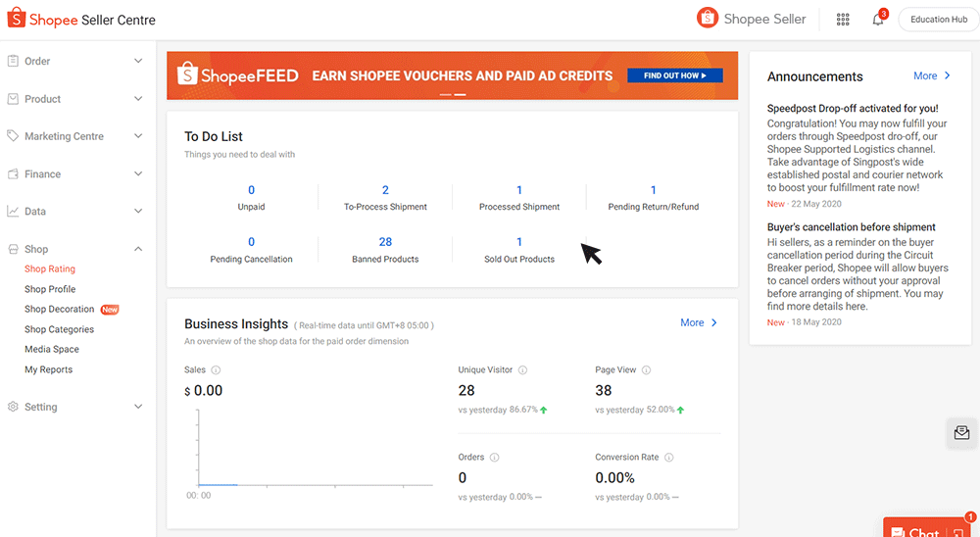980x537 pixels.
Task: Expand the Marketing Centre chevron
Action: (x=138, y=135)
